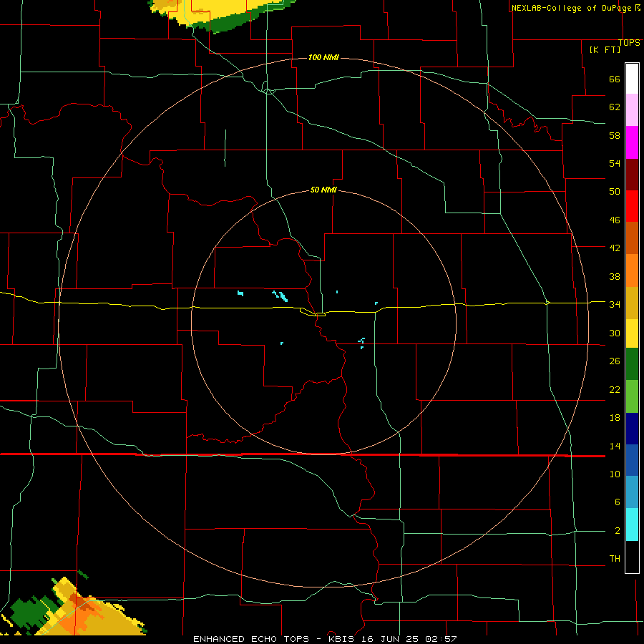
Task: Pick the bright red legend swatch
Action: pyautogui.click(x=632, y=206)
